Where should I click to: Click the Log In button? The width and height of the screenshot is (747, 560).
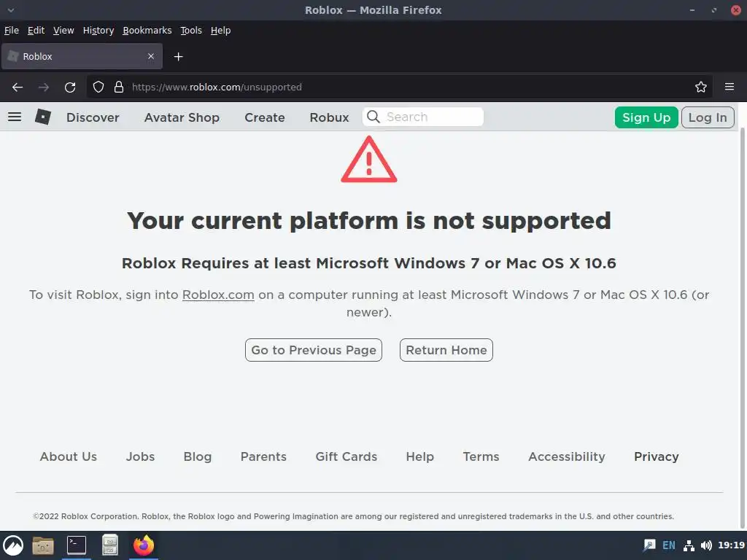(708, 117)
